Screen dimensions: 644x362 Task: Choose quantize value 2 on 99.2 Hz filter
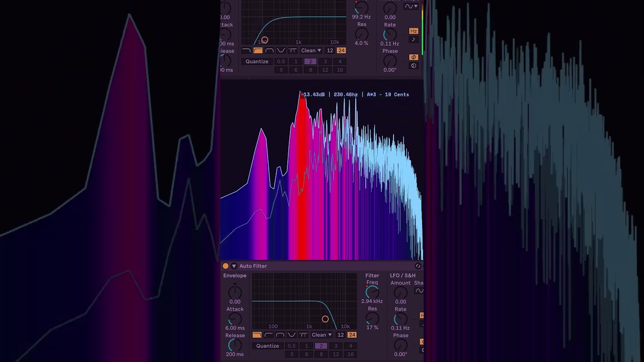pyautogui.click(x=310, y=62)
